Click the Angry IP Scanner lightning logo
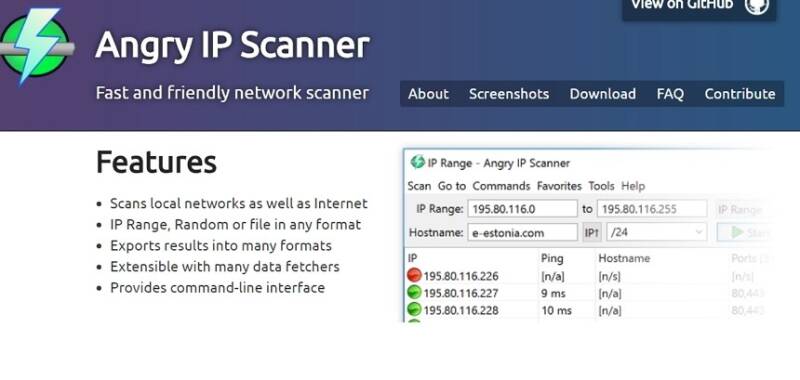Viewport: 800px width, 380px height. (36, 45)
